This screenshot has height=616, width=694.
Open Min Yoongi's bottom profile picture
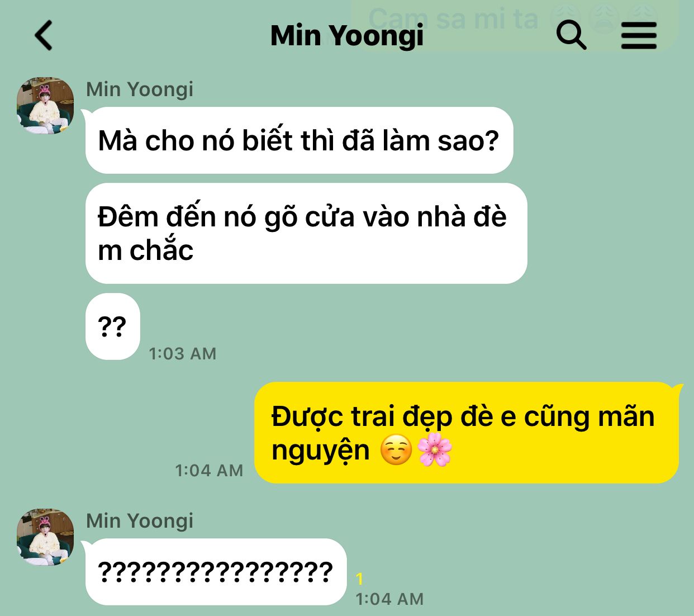pyautogui.click(x=45, y=537)
